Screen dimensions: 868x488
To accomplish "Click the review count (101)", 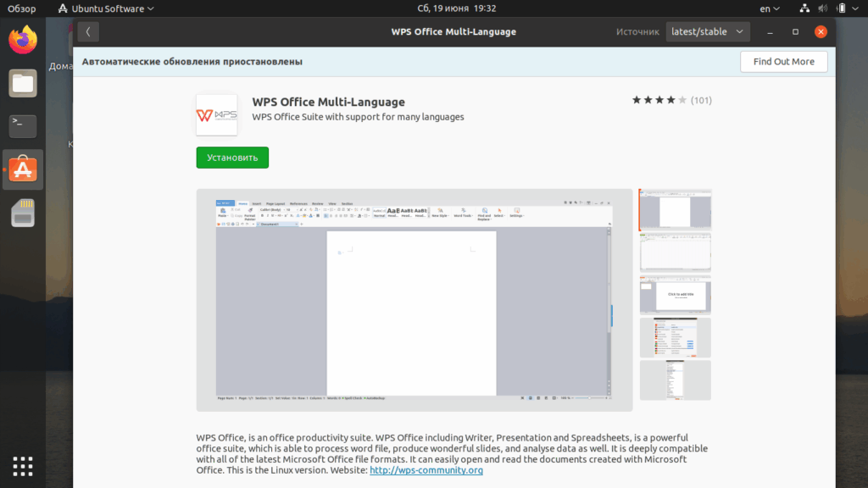I will point(701,100).
